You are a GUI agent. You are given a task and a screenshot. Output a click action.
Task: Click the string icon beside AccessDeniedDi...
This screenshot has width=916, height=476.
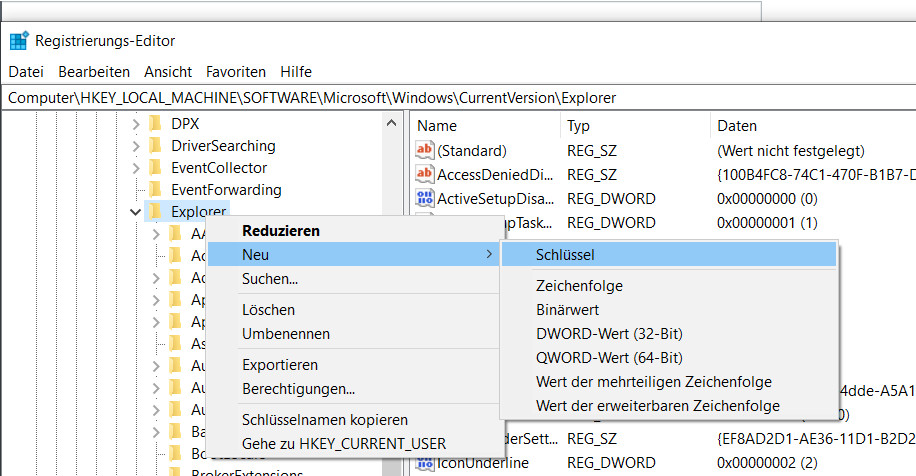[x=425, y=175]
